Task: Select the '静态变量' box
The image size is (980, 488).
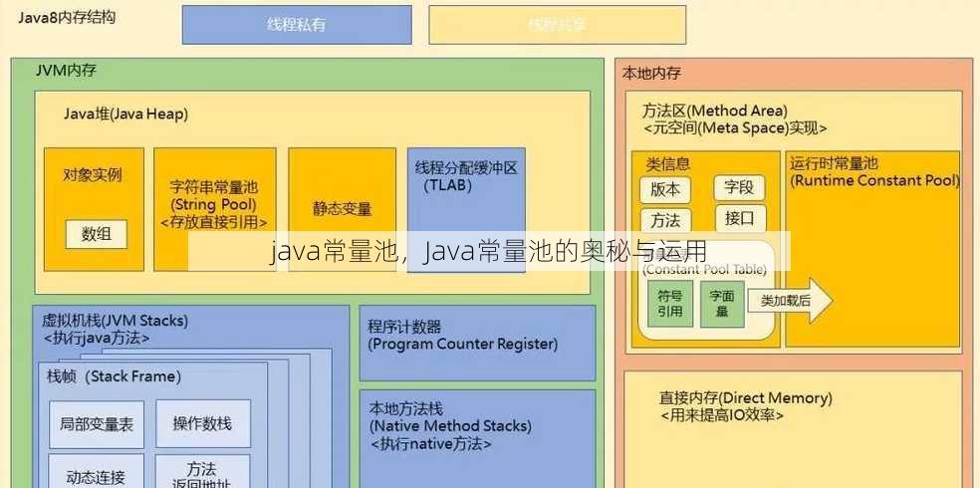Action: click(342, 209)
